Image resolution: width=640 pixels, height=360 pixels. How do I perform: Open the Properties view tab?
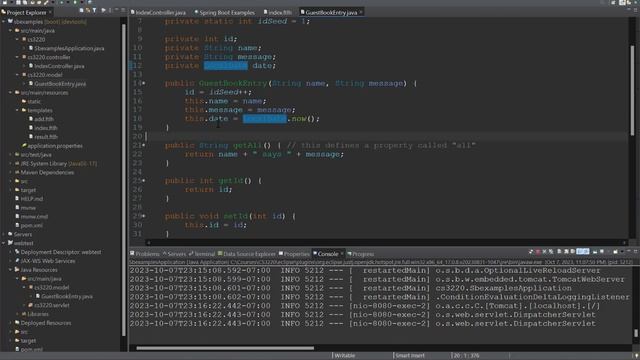pos(294,254)
